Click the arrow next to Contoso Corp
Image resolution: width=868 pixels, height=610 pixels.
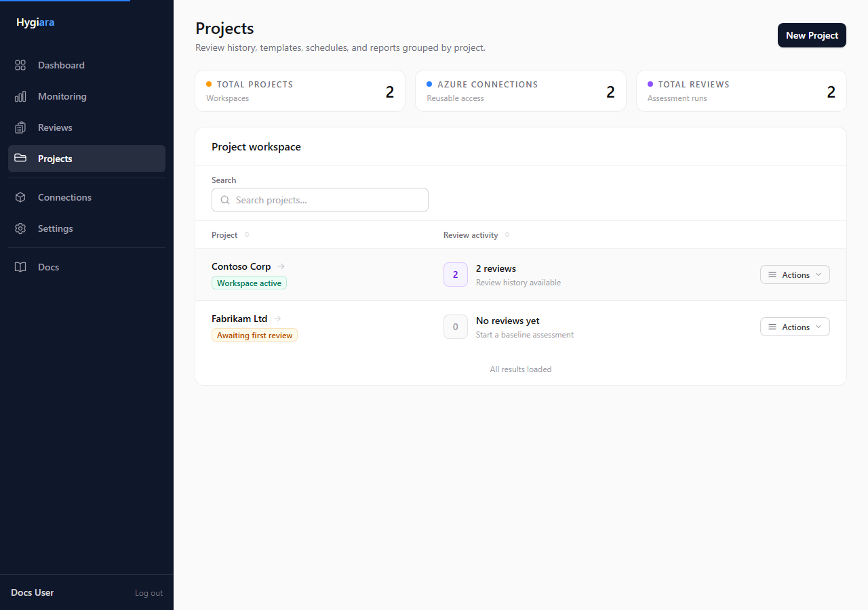(x=281, y=266)
